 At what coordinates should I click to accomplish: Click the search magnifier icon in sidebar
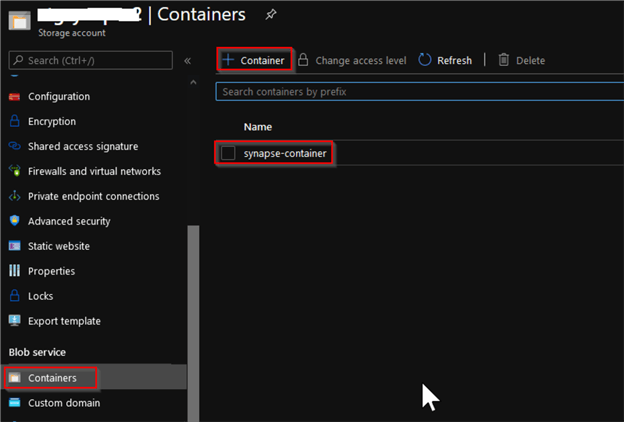[18, 60]
